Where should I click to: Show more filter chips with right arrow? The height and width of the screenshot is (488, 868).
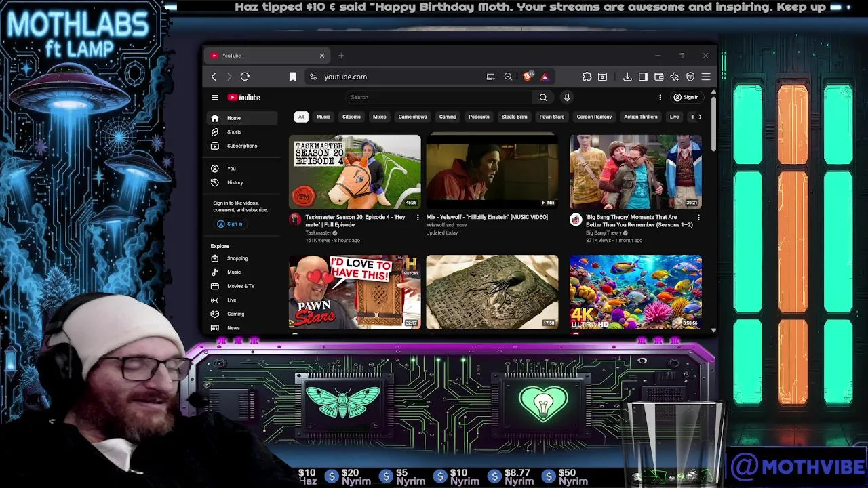(x=700, y=117)
